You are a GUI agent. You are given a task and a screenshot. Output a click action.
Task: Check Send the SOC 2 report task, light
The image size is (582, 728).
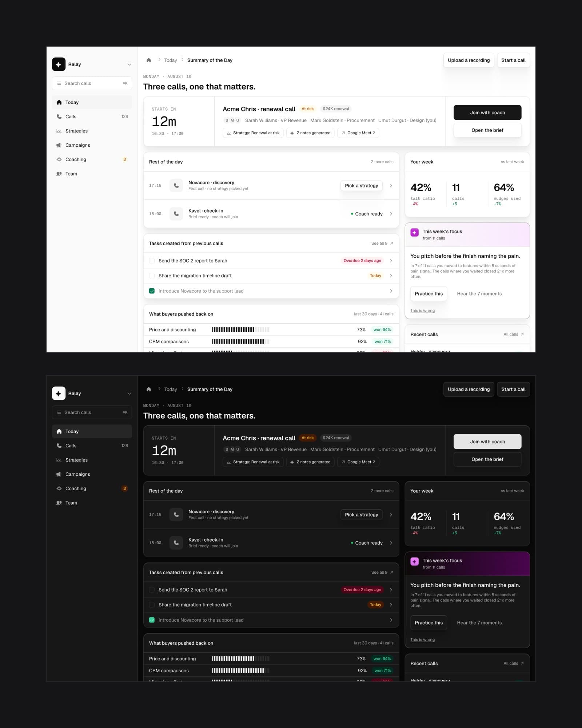coord(152,261)
